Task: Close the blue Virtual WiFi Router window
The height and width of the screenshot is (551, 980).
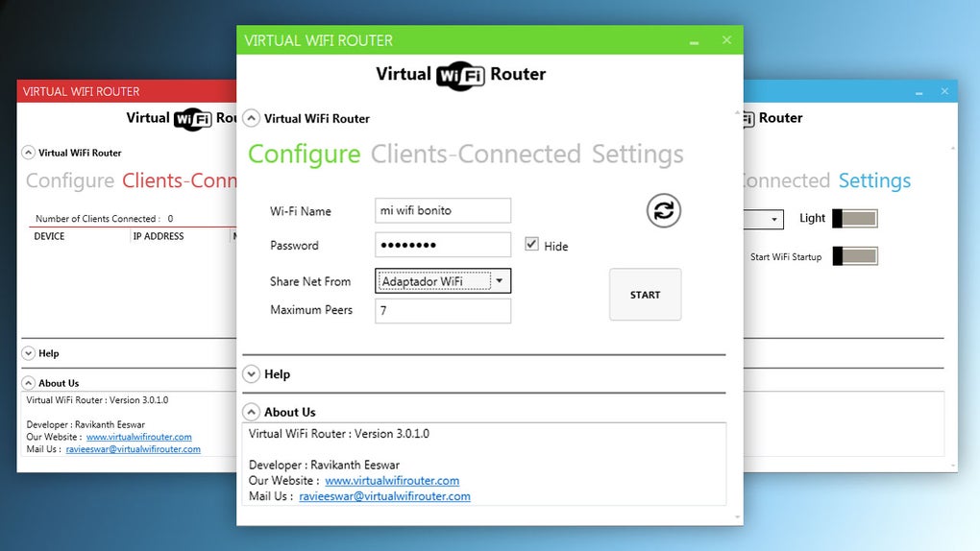Action: coord(944,91)
